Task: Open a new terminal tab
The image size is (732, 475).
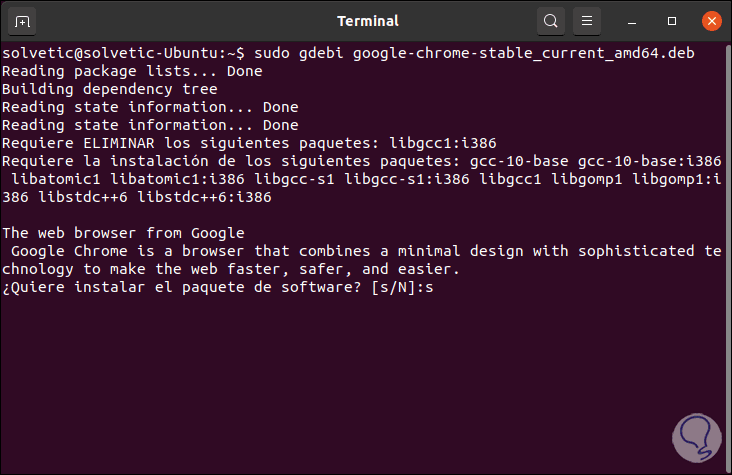Action: click(24, 20)
